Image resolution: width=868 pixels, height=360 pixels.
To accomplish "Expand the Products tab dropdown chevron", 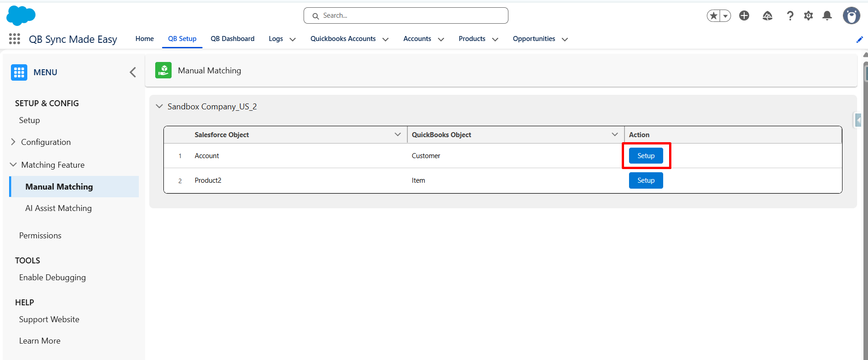I will pyautogui.click(x=495, y=39).
